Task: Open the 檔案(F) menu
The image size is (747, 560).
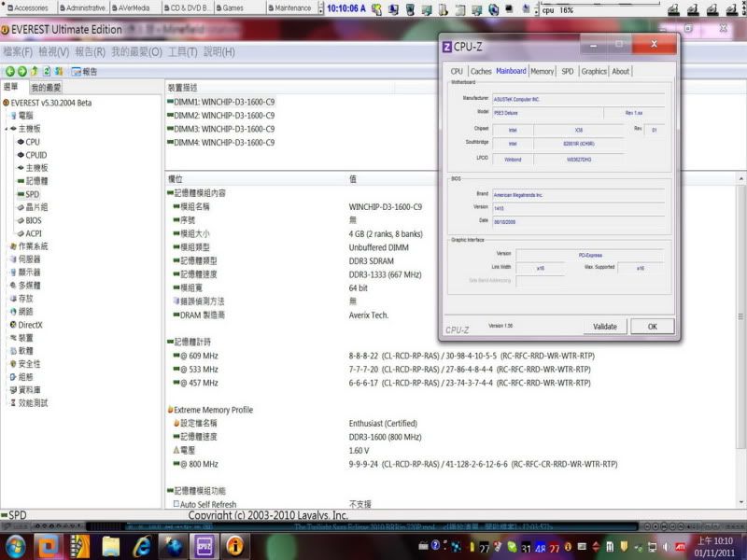Action: coord(18,52)
